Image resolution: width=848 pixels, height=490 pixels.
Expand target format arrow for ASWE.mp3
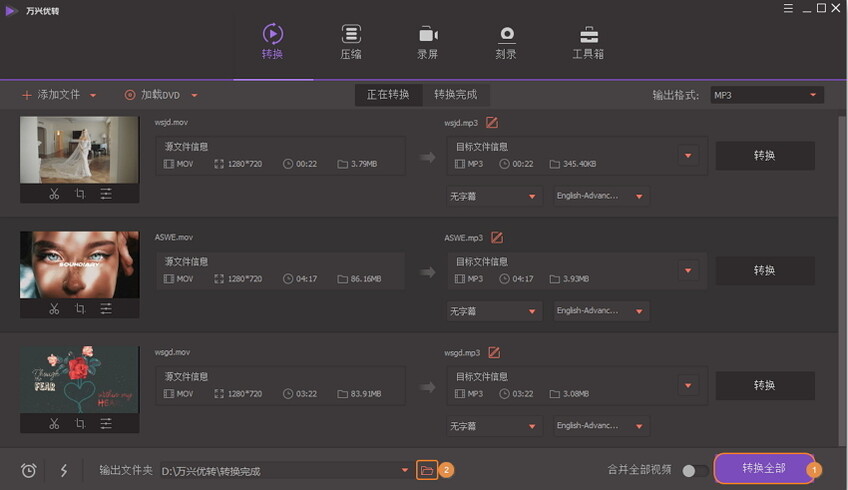[688, 270]
